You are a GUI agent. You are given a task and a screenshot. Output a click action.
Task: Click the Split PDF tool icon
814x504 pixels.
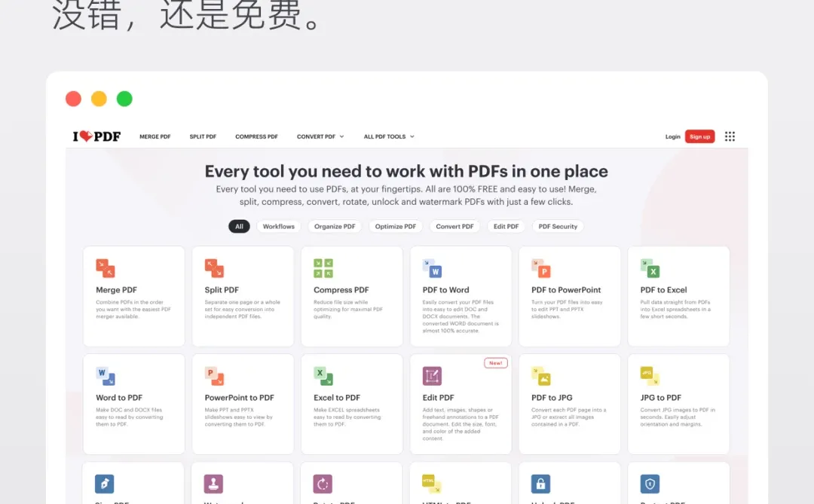[214, 268]
